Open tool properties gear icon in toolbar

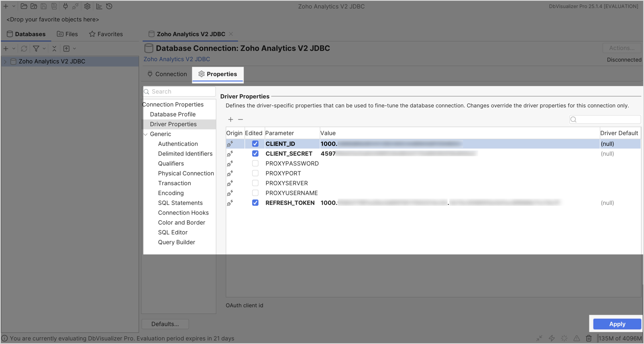pos(87,6)
